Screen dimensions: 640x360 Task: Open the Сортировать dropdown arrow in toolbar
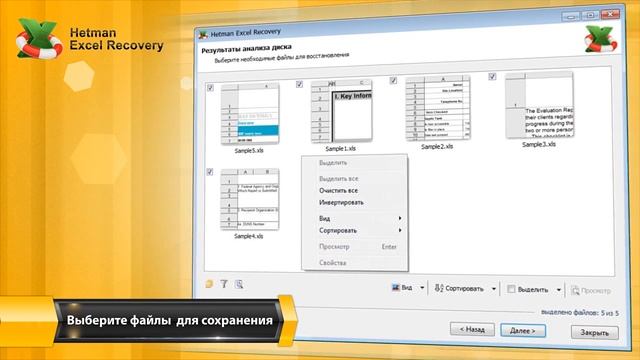click(493, 289)
